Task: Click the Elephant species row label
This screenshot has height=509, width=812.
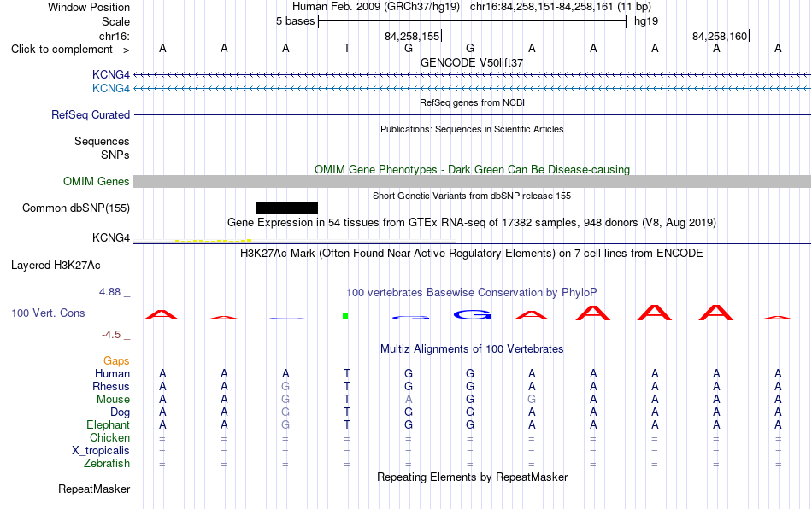Action: pos(109,424)
